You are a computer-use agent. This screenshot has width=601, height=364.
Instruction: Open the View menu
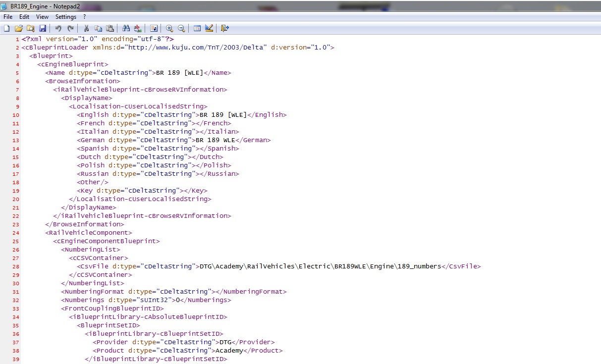pyautogui.click(x=42, y=17)
